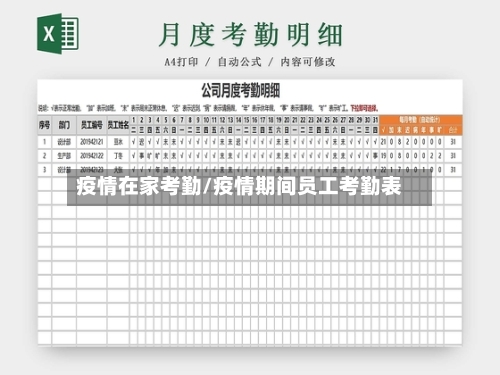Select the day 15 column header
This screenshot has height=375, width=500.
(x=246, y=120)
